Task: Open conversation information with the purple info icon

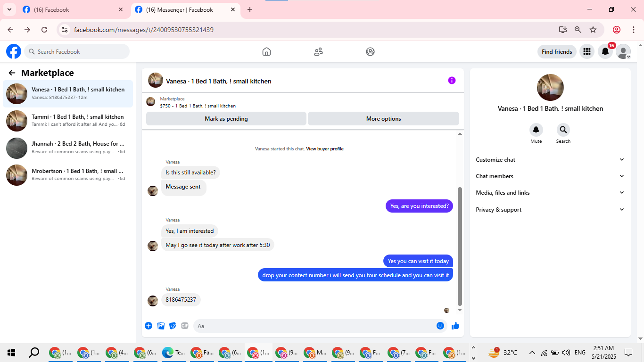Action: coord(452,81)
